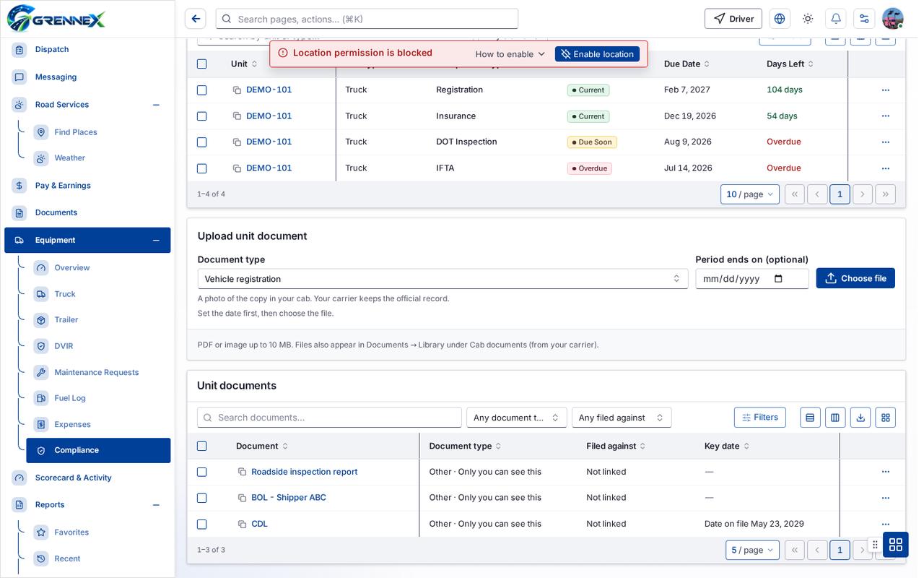Select the DOT Inspection row checkbox
Screen dimensions: 924x578
click(x=202, y=142)
